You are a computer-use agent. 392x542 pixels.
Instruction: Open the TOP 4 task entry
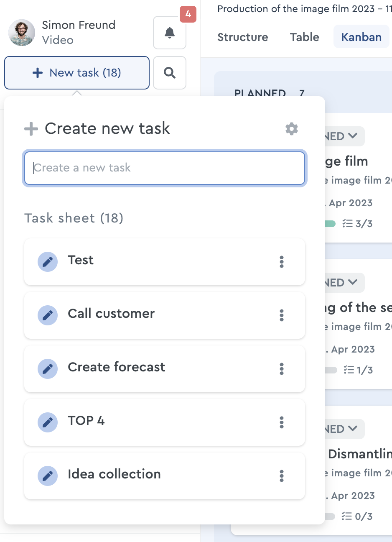pos(165,422)
